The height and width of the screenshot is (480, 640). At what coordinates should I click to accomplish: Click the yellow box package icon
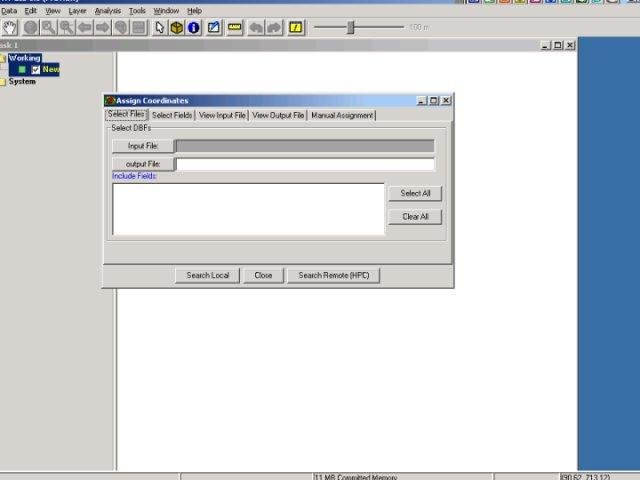[x=177, y=28]
